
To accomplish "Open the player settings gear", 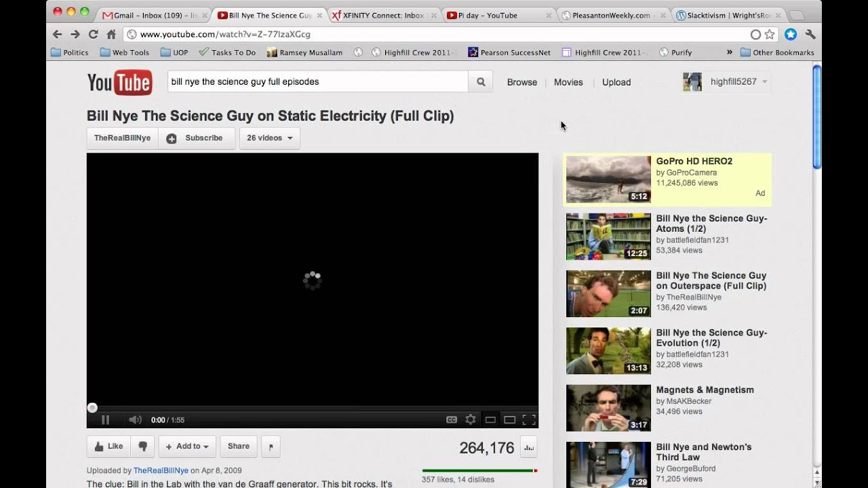I will coord(471,420).
